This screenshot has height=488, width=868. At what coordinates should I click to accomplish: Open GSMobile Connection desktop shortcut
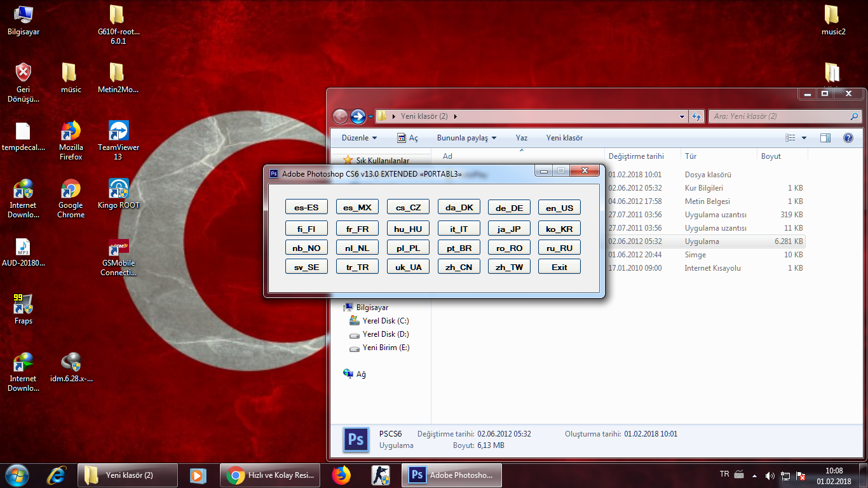118,256
